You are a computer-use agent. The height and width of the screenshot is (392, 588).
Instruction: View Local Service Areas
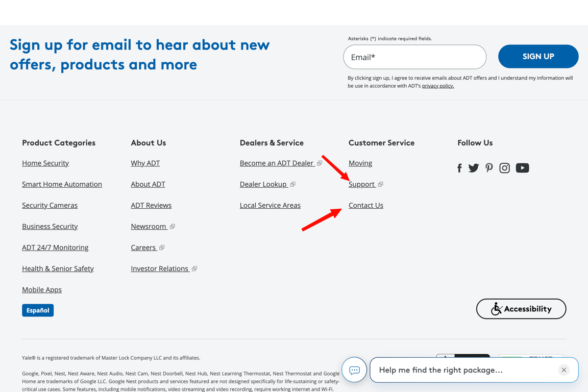click(270, 205)
